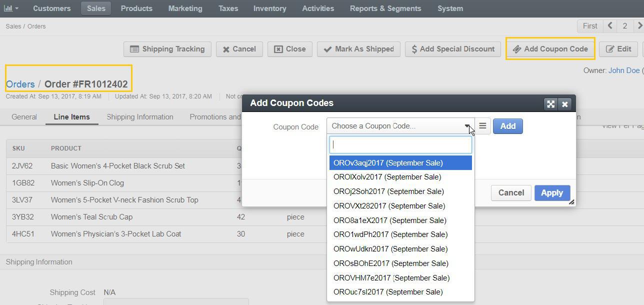Click Basic Women's 4-Pocket Black Scrub Set
Viewport: 644px width, 305px height.
118,166
